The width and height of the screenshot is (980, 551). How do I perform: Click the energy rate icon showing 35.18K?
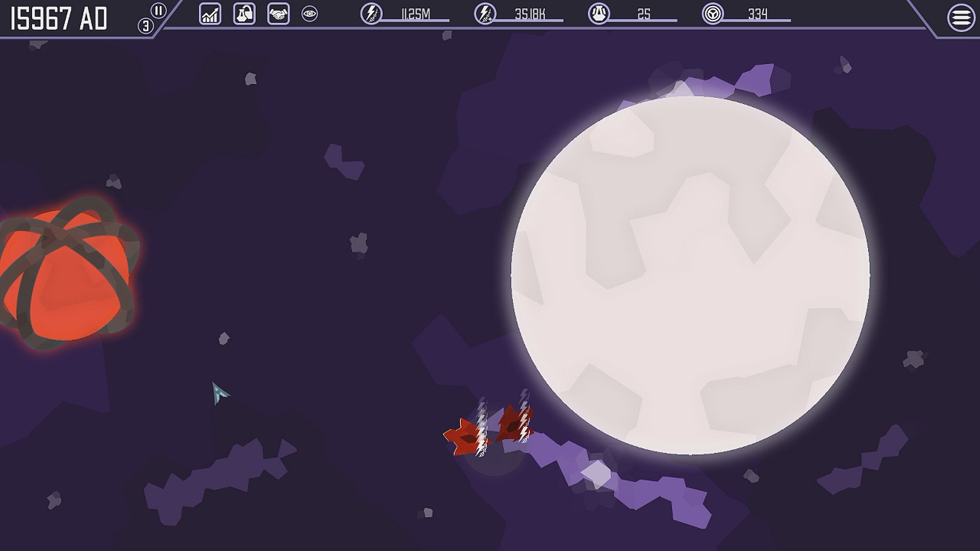coord(484,14)
